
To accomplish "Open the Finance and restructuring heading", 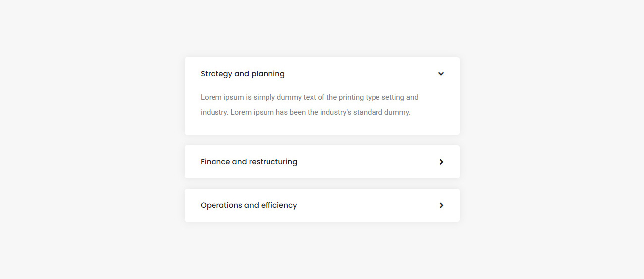I will point(249,162).
